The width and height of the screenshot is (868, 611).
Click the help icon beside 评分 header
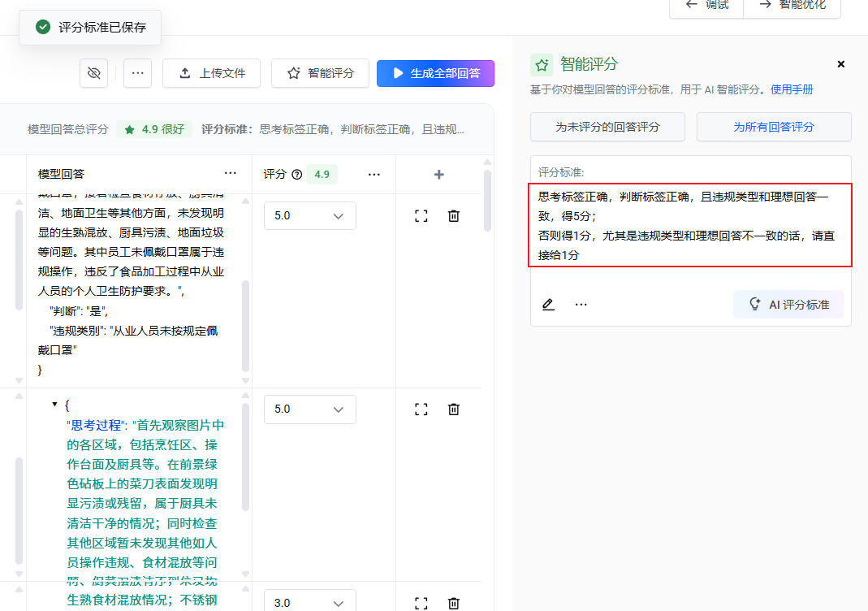(296, 175)
